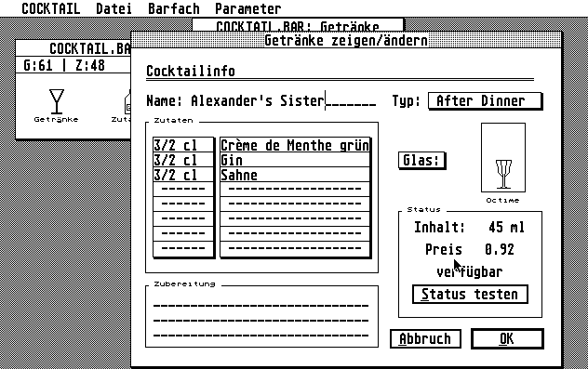Click the last empty amount cell

(x=183, y=248)
